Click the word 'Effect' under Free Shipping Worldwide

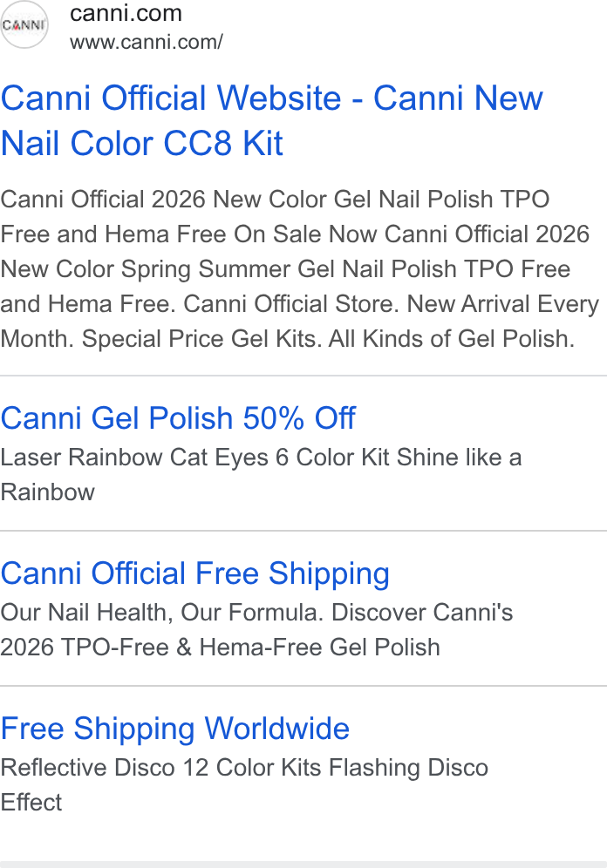pos(31,802)
